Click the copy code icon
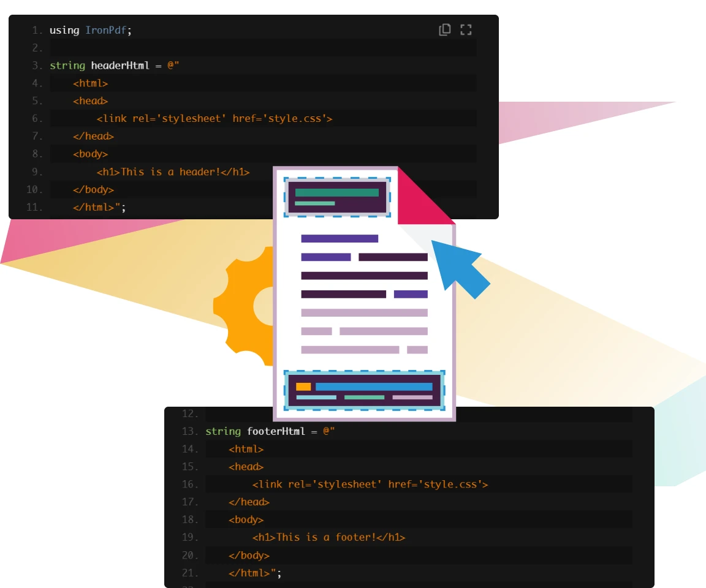 [444, 29]
